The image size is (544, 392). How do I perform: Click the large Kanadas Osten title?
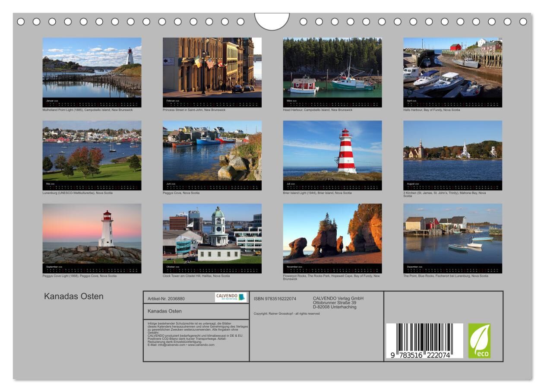coord(74,297)
